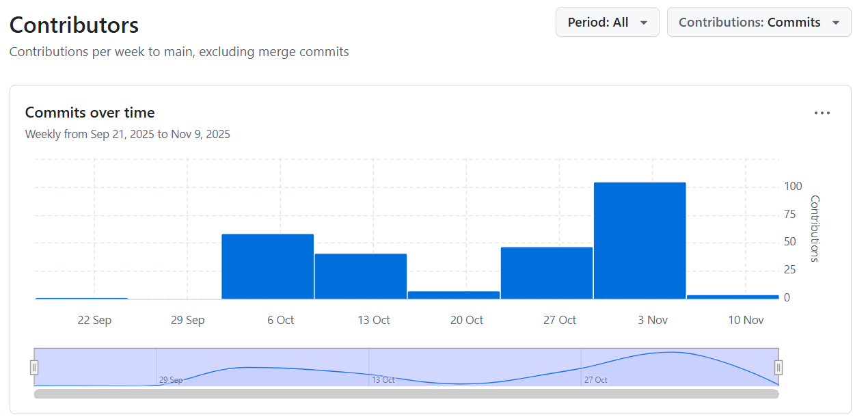Click the 100 value on the y-axis
Image resolution: width=868 pixels, height=419 pixels.
coord(793,187)
